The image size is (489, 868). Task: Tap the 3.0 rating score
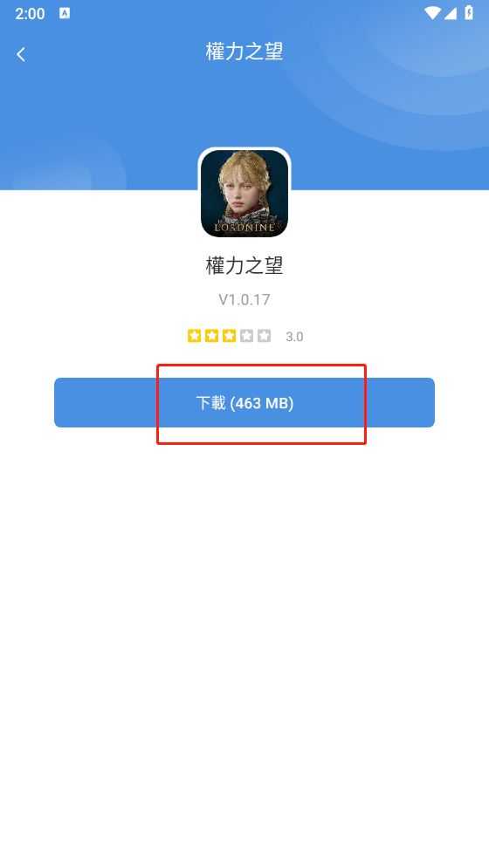(294, 337)
